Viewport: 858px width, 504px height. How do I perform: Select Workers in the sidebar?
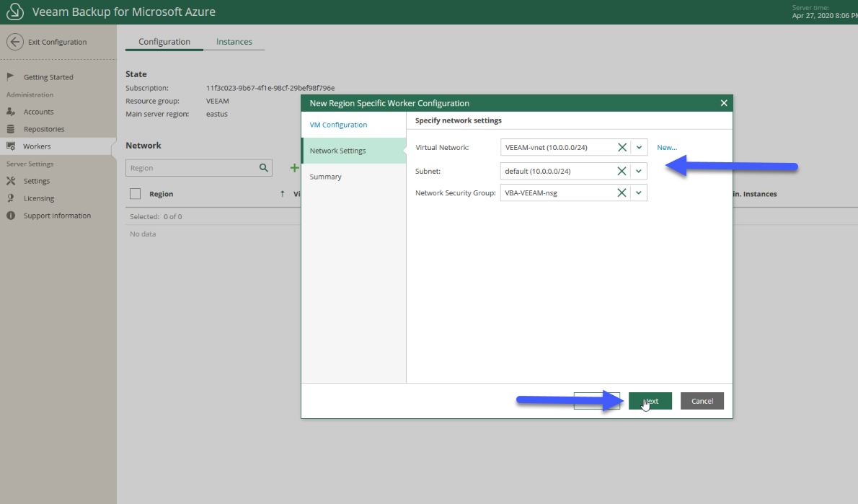(x=37, y=146)
